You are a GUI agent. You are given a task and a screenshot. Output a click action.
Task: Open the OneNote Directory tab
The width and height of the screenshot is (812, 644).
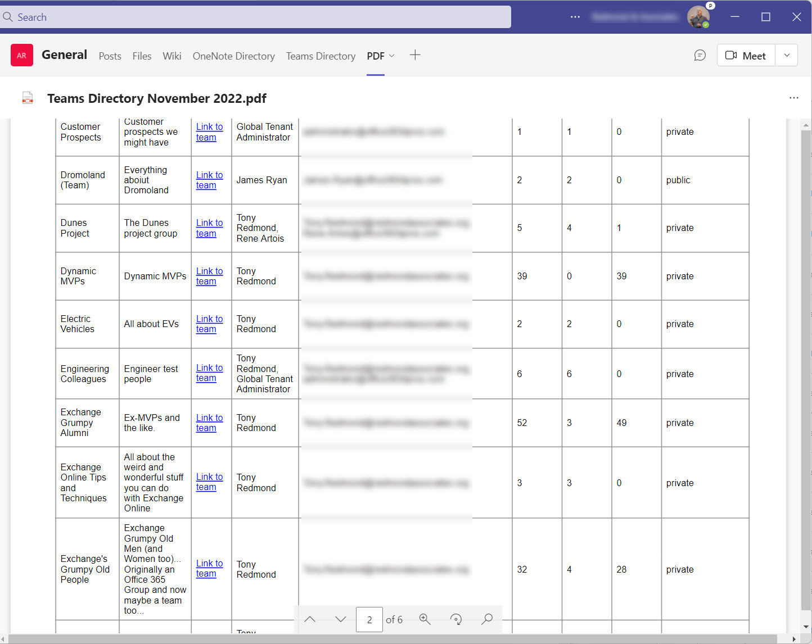tap(233, 56)
